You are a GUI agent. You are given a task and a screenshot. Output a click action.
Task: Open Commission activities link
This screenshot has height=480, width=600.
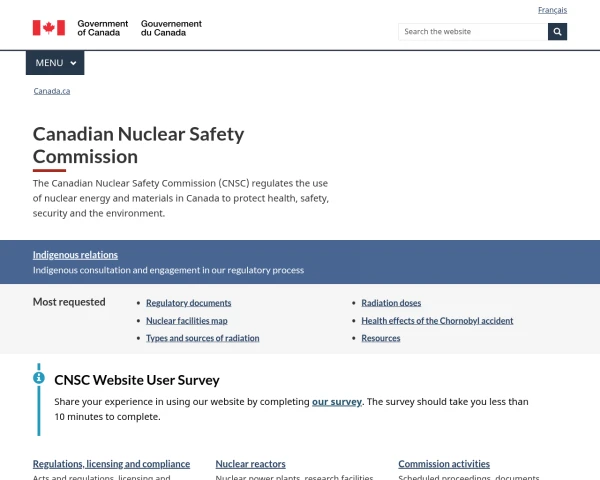pos(444,464)
